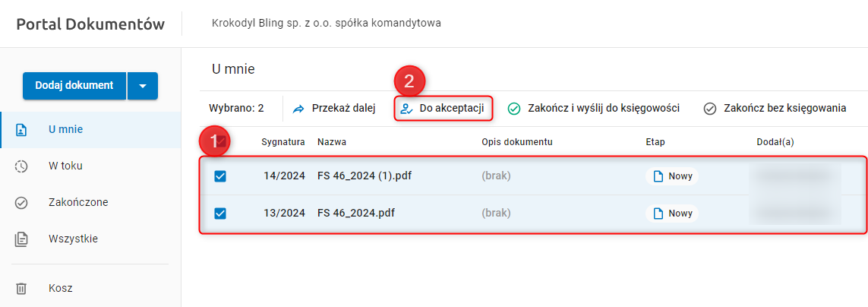
Task: Click the U mnie sidebar document icon
Action: [x=21, y=130]
